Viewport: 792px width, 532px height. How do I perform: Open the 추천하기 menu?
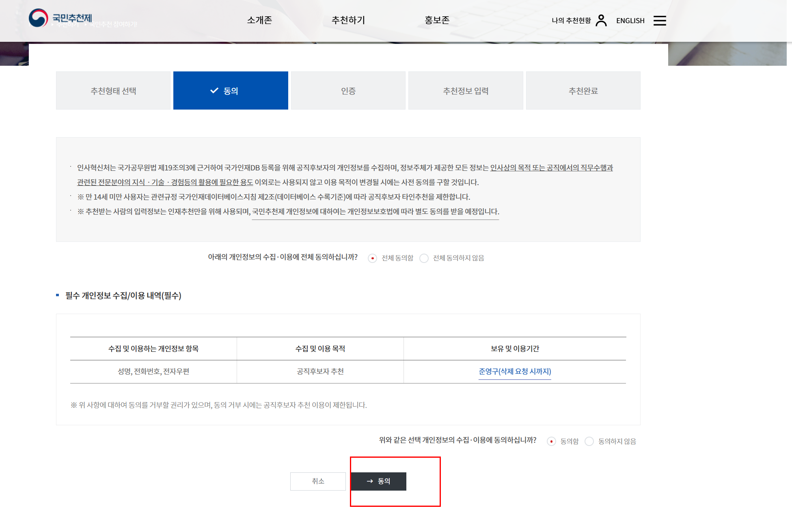pos(348,19)
